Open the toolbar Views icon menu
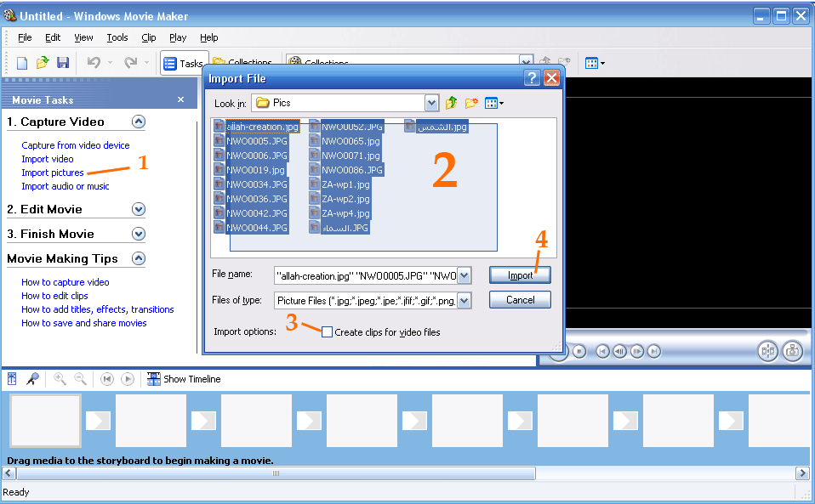Screen dimensions: 815x504 [595, 64]
